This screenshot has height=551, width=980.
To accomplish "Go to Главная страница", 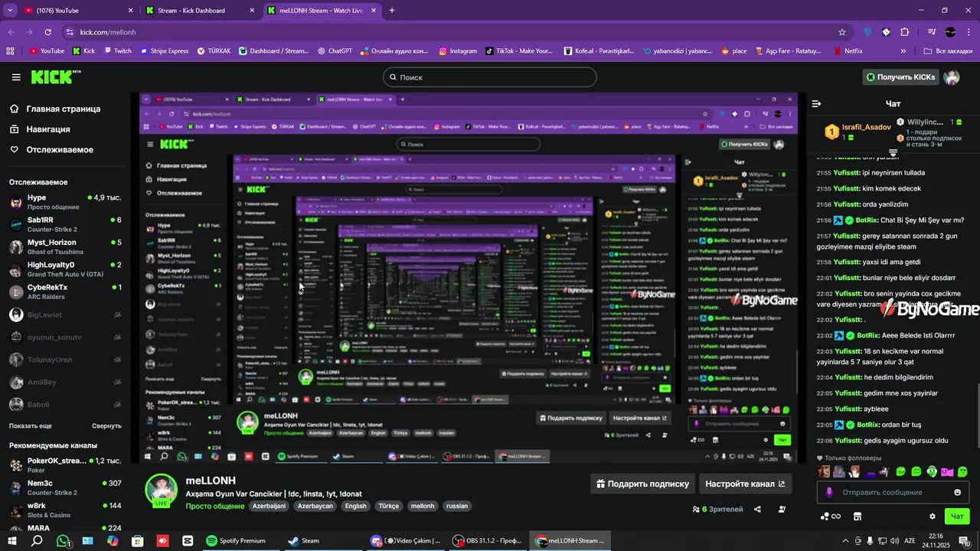I will pyautogui.click(x=64, y=109).
